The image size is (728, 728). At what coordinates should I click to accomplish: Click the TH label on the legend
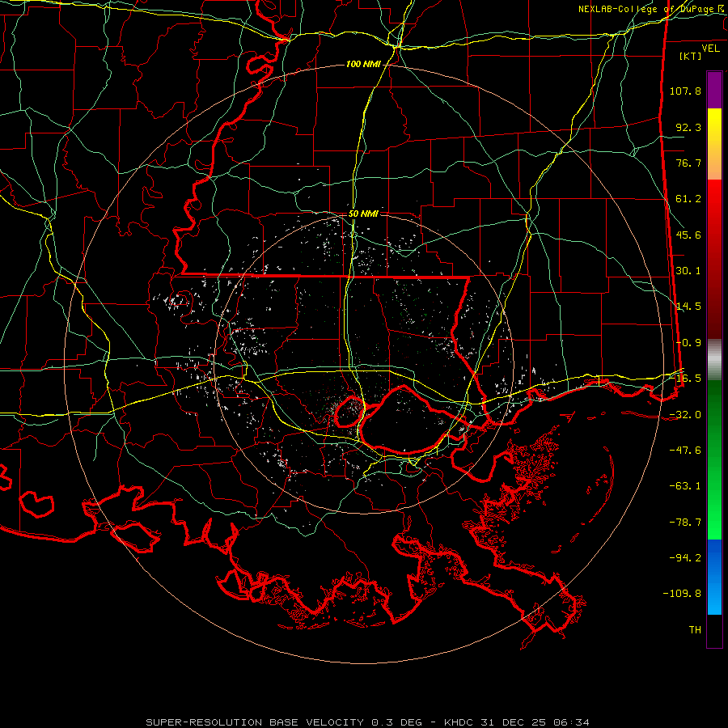(695, 630)
